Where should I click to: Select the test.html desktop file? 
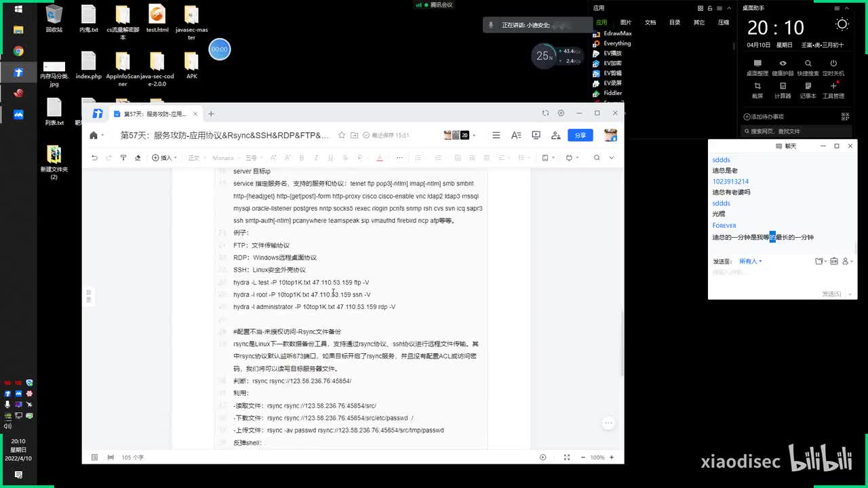point(157,19)
